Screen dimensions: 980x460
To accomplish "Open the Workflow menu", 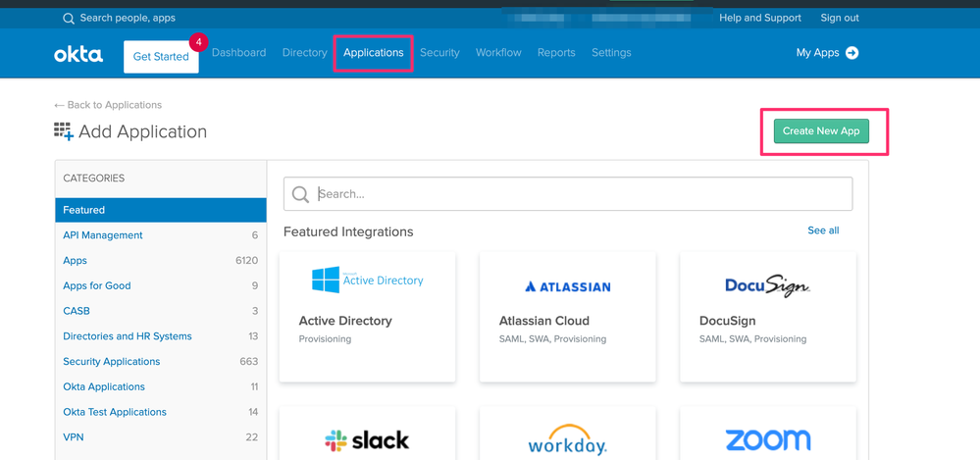I will (x=498, y=53).
